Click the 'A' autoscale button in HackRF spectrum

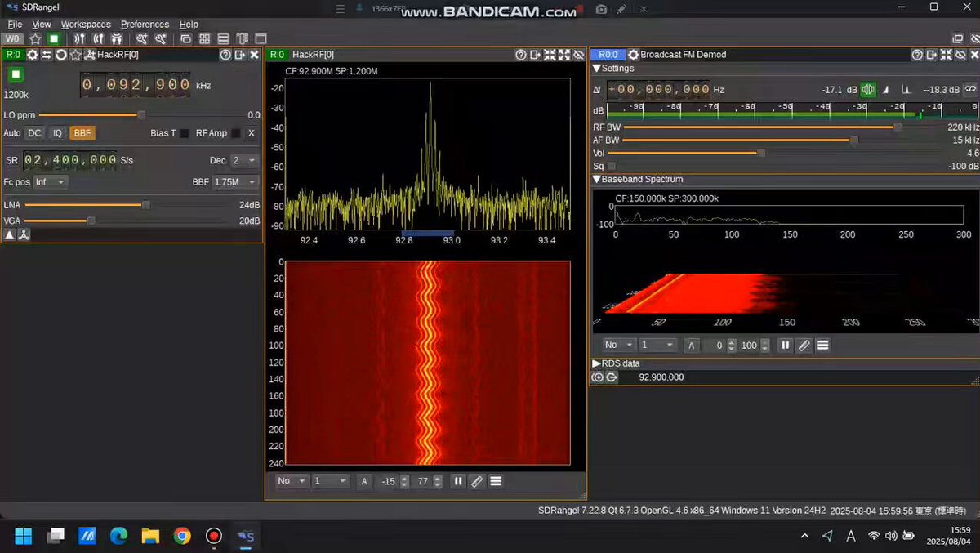coord(364,481)
